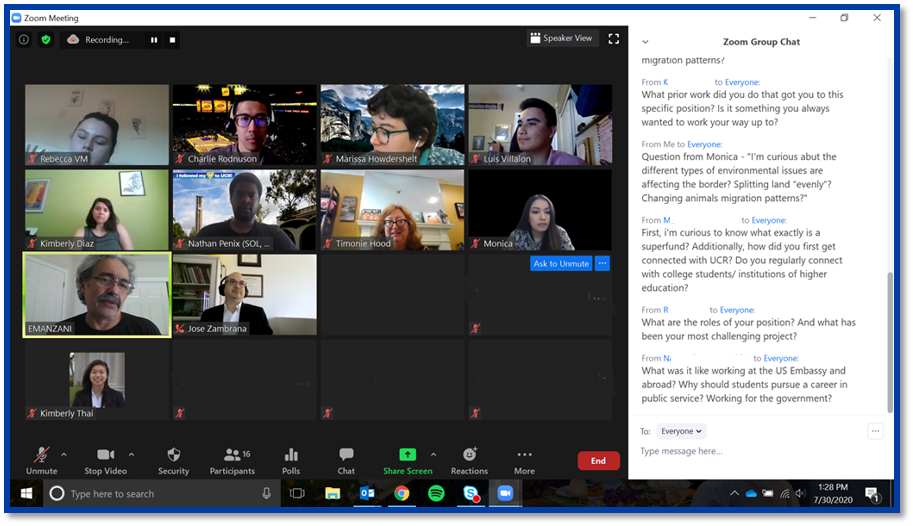Image resolution: width=913 pixels, height=526 pixels.
Task: Click the red End meeting button
Action: [x=598, y=461]
